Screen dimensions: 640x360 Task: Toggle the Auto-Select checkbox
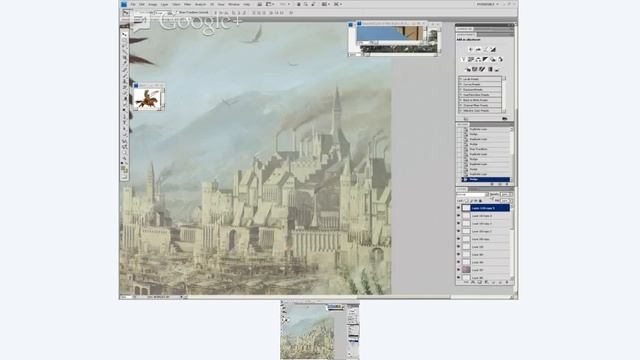(137, 12)
